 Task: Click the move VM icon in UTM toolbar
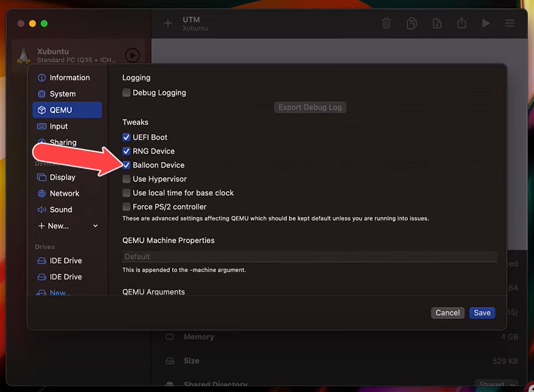pos(437,23)
